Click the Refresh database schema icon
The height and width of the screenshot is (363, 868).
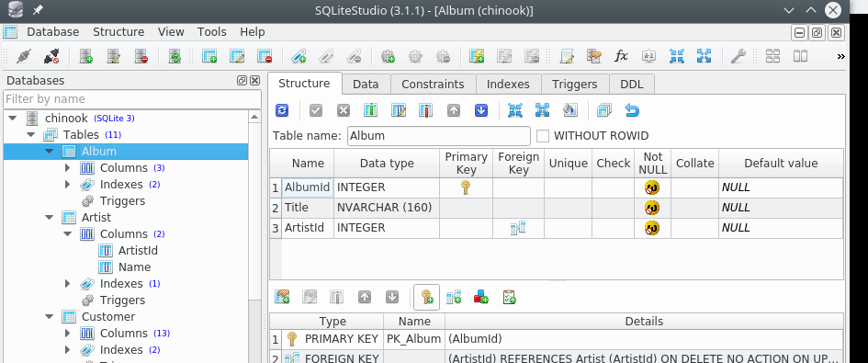tap(175, 56)
